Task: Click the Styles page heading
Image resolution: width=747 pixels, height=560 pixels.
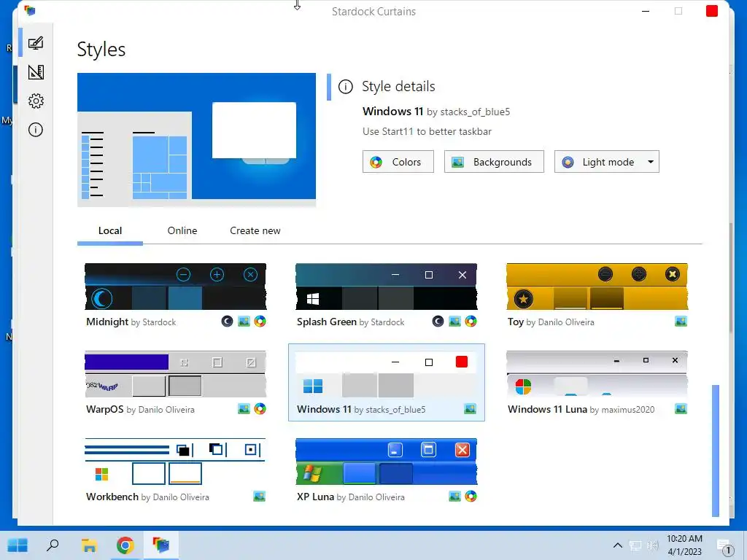Action: tap(101, 50)
